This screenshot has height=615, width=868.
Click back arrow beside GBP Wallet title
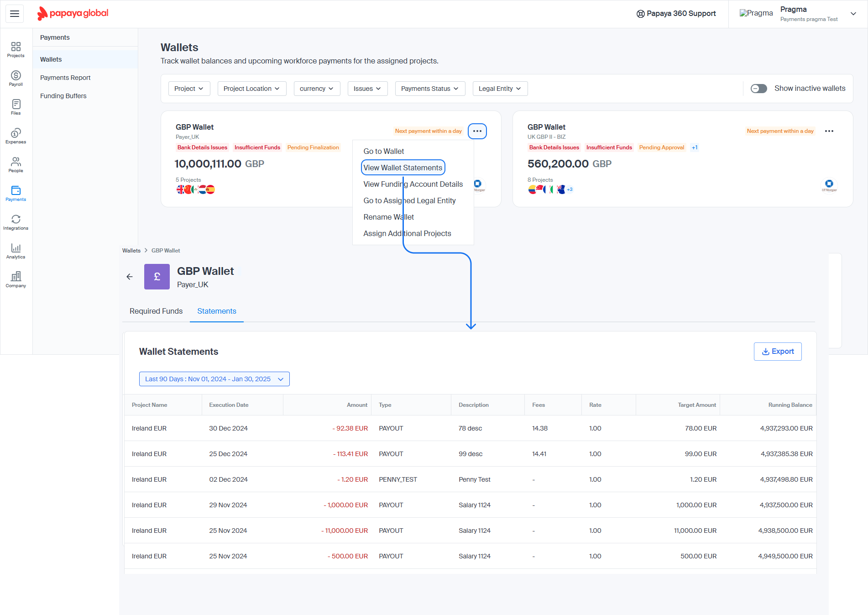point(130,277)
